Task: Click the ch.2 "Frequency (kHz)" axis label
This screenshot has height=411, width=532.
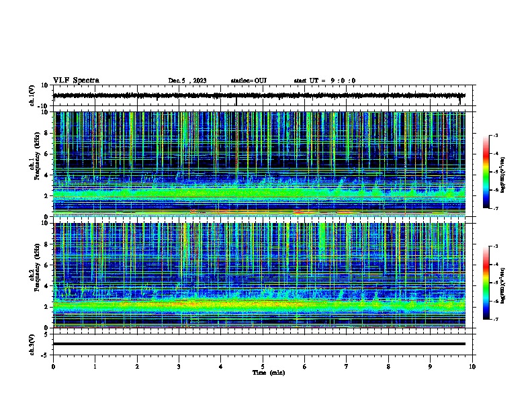Action: coord(37,267)
